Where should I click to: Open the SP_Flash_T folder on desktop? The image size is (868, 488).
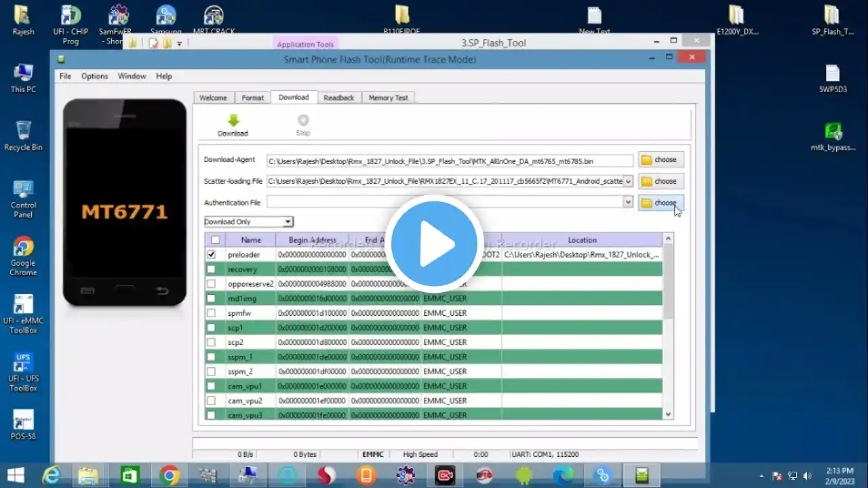832,20
